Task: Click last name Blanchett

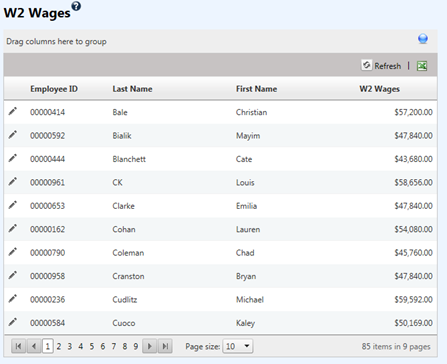Action: 129,159
